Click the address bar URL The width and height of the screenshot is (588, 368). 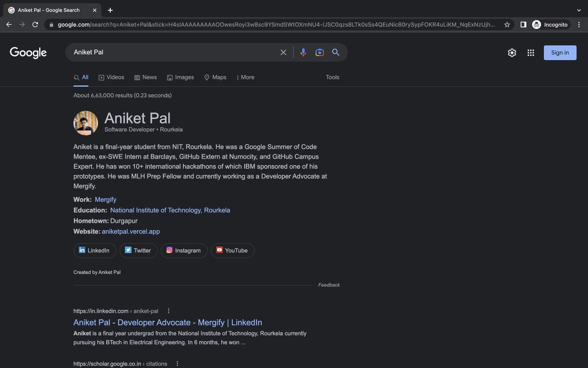[276, 25]
